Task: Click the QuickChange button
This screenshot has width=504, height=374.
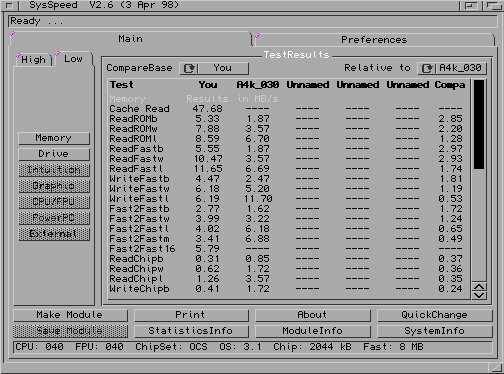Action: point(434,315)
